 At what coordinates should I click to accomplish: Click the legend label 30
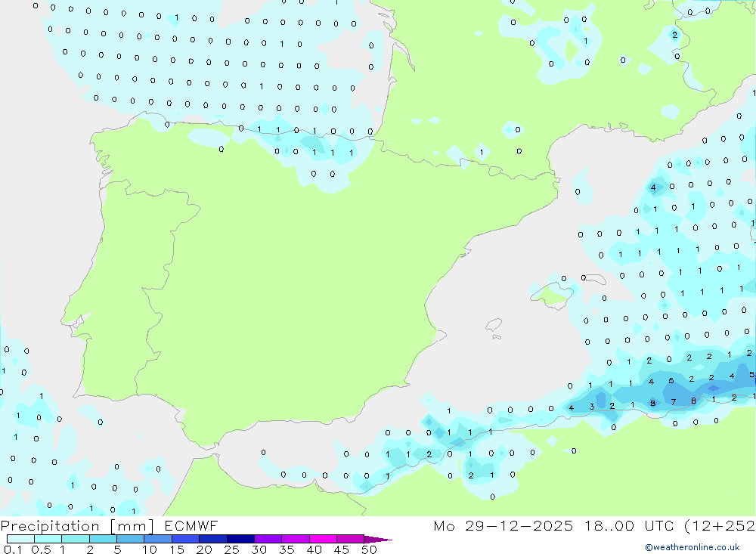point(259,549)
